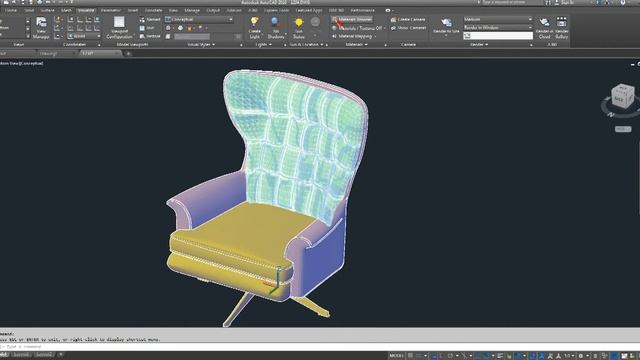Open Materials / Textures Off dropdown
The image size is (640, 360).
[358, 28]
